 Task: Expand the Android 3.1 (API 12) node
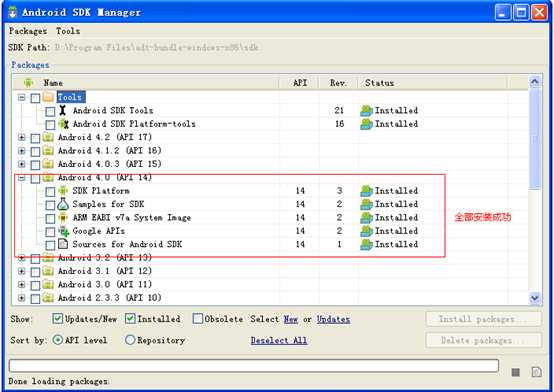click(x=22, y=271)
